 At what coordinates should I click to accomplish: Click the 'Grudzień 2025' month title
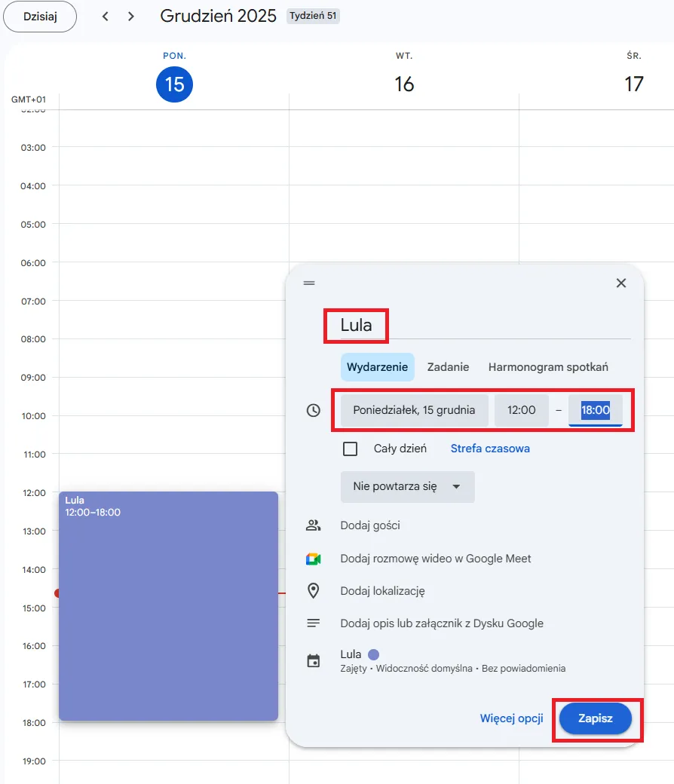click(x=218, y=16)
